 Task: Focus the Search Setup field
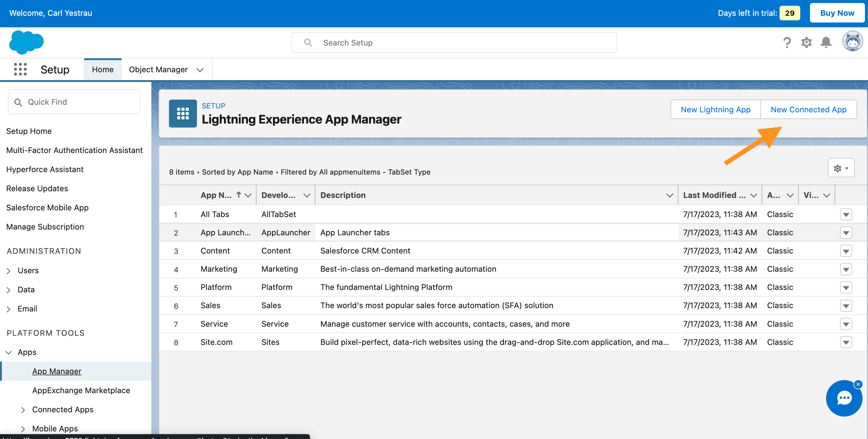pos(453,43)
